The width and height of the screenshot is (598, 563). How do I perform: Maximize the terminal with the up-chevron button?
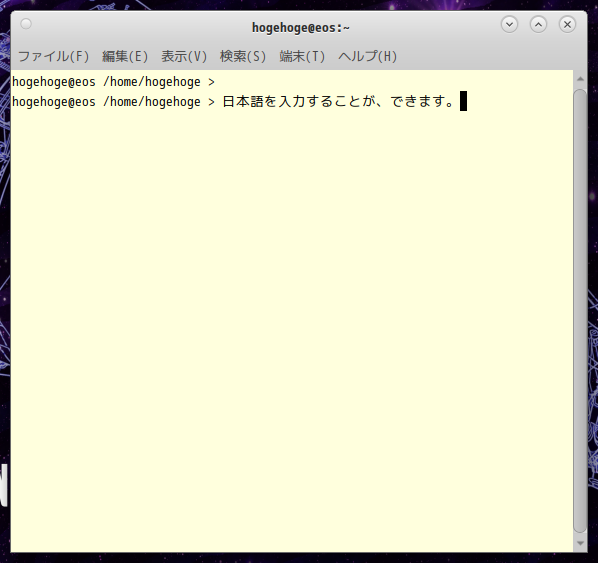pos(538,24)
